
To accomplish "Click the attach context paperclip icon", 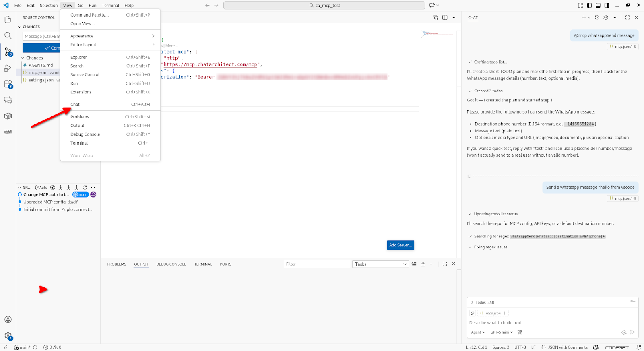I will 473,313.
